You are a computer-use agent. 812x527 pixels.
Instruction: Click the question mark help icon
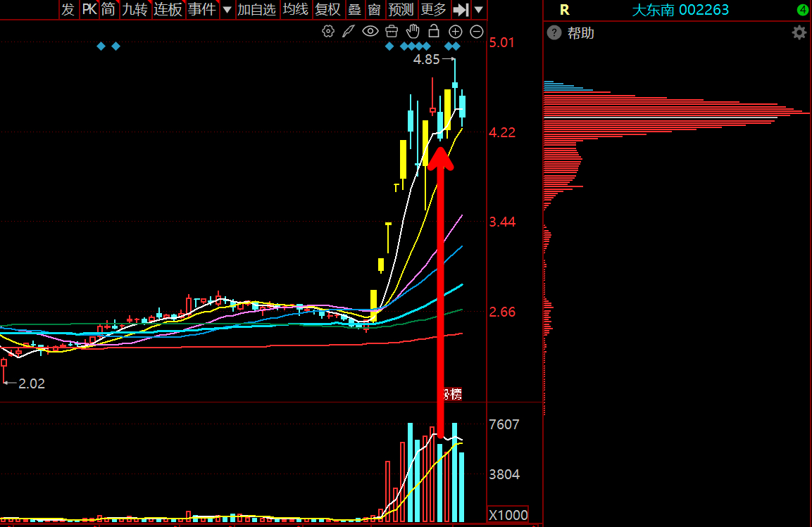click(554, 33)
